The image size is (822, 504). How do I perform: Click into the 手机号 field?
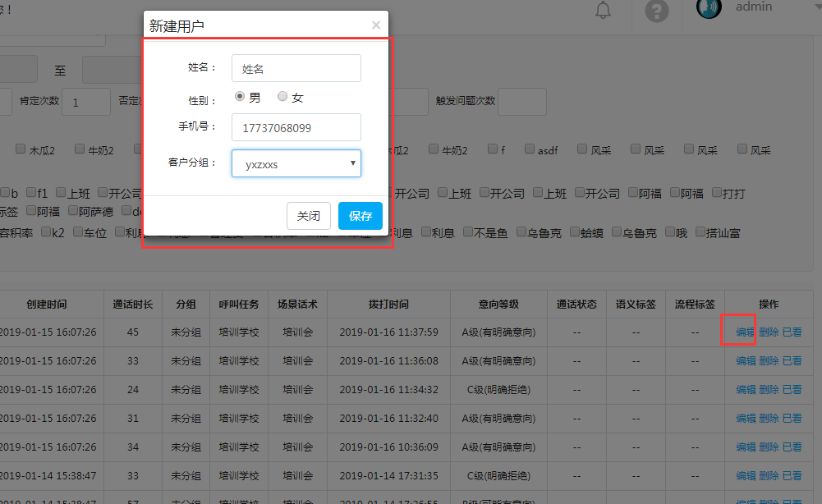pyautogui.click(x=296, y=127)
